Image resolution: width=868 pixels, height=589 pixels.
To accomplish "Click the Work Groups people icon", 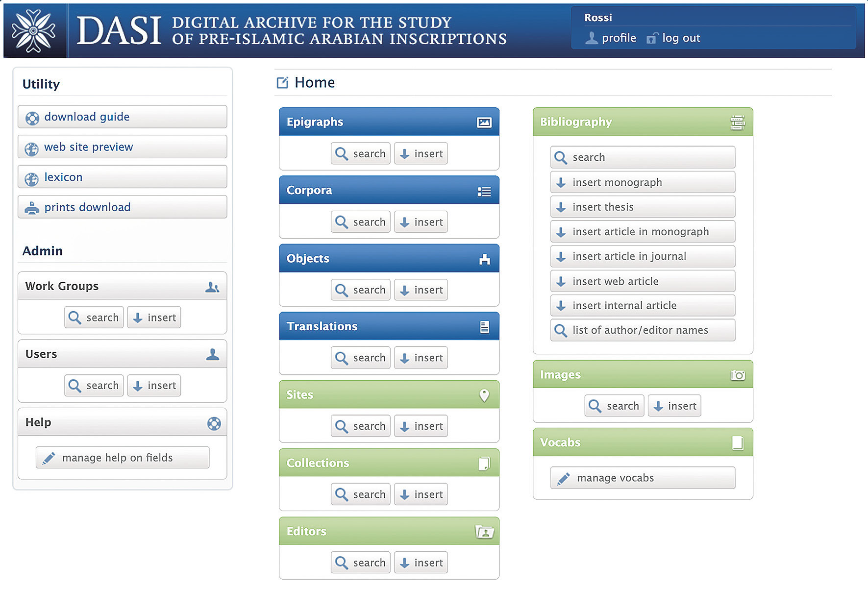I will tap(212, 287).
